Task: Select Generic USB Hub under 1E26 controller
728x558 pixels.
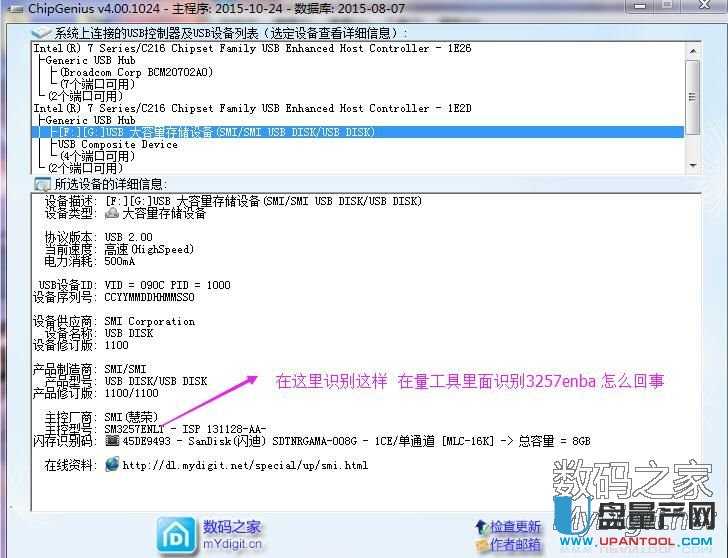Action: click(x=91, y=60)
